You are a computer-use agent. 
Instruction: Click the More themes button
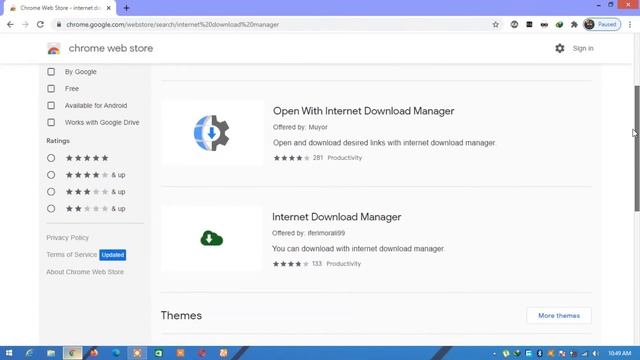coord(559,316)
